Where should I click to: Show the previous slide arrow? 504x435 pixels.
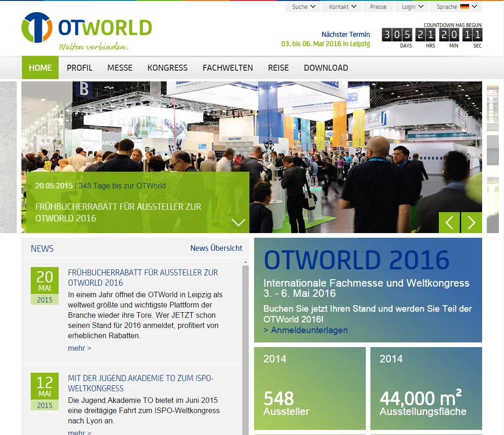coord(450,222)
